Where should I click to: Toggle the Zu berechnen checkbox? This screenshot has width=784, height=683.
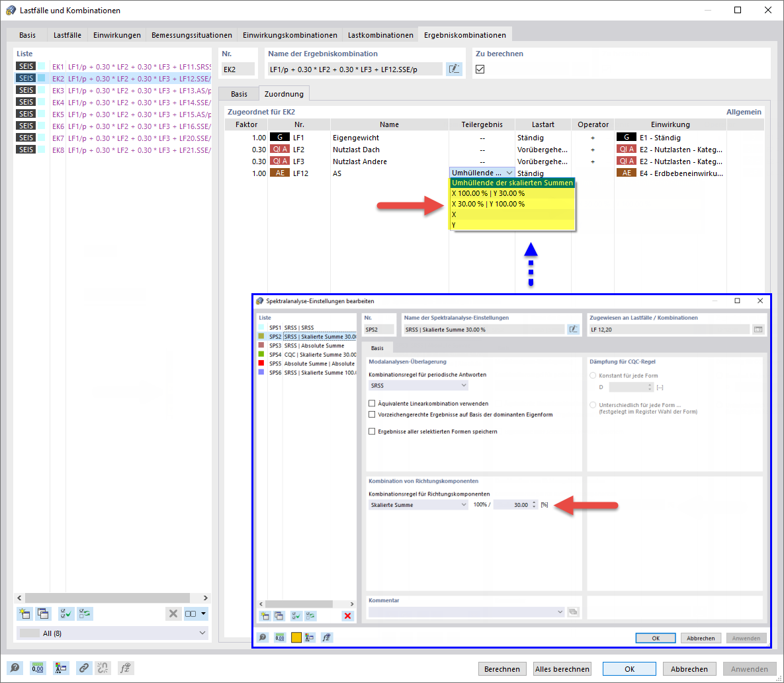[480, 69]
